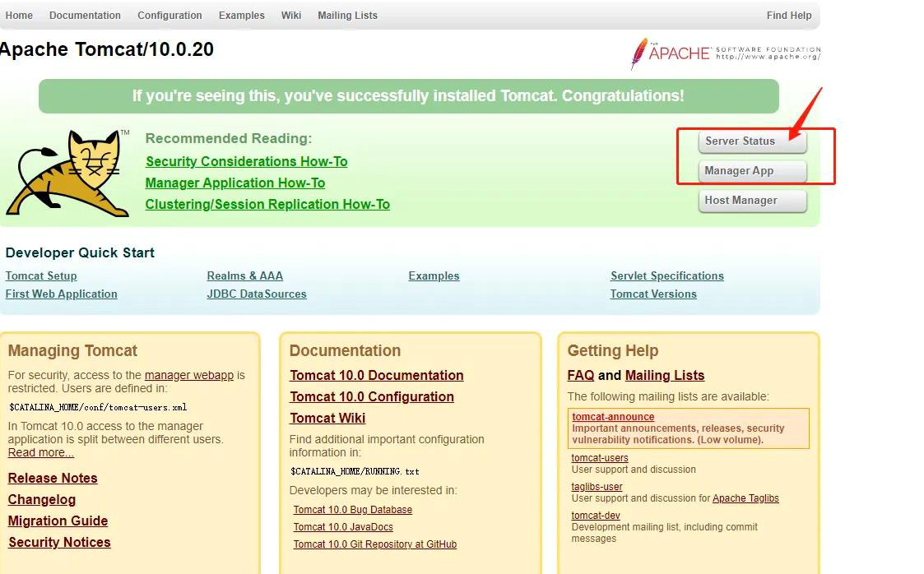Open Manager Application How-To link
Viewport: 924px width, 574px height.
point(235,183)
